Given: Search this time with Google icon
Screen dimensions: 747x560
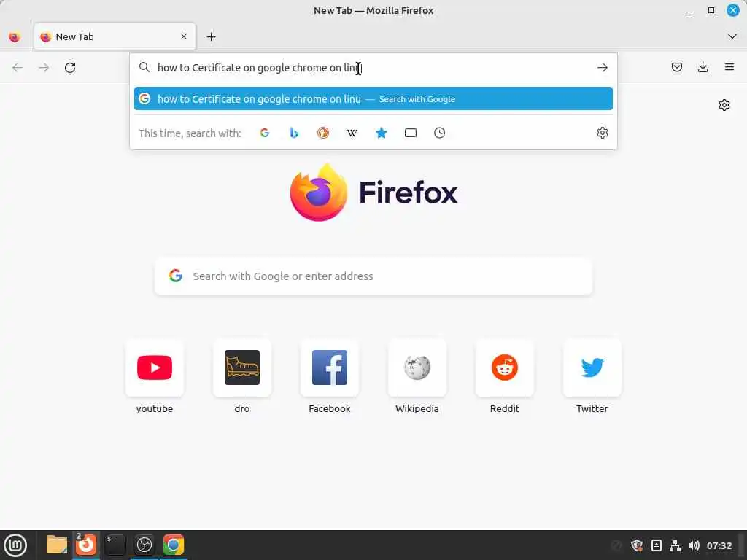Looking at the screenshot, I should (x=265, y=133).
